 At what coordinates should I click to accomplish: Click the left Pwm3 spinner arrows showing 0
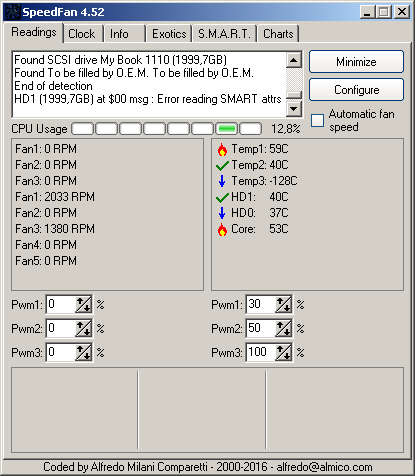click(83, 352)
